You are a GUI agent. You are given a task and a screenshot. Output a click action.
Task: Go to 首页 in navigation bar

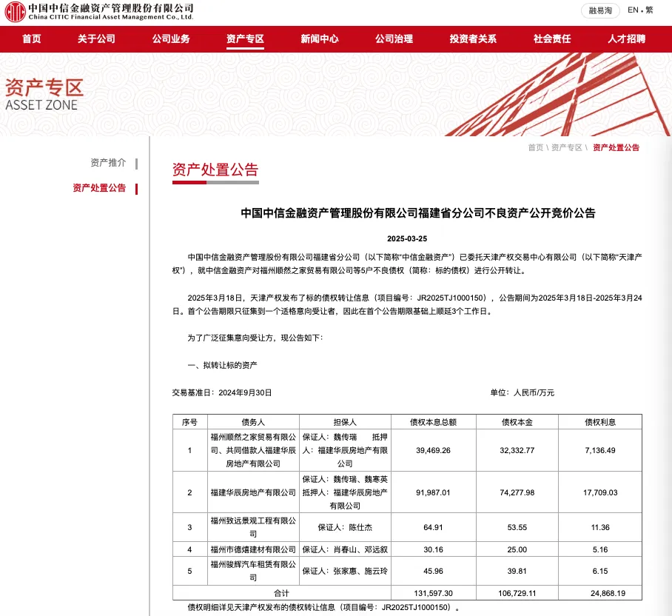(32, 39)
